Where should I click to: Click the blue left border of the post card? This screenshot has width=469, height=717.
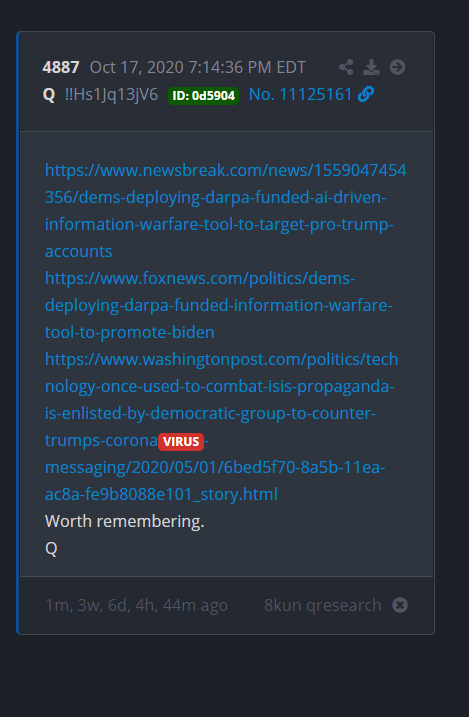[x=18, y=333]
